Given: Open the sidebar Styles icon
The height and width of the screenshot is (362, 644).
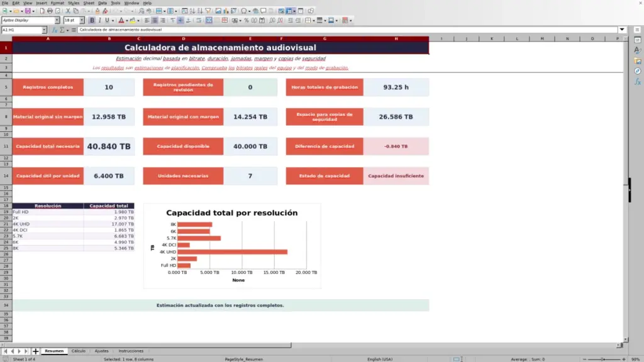Looking at the screenshot, I should tap(638, 50).
